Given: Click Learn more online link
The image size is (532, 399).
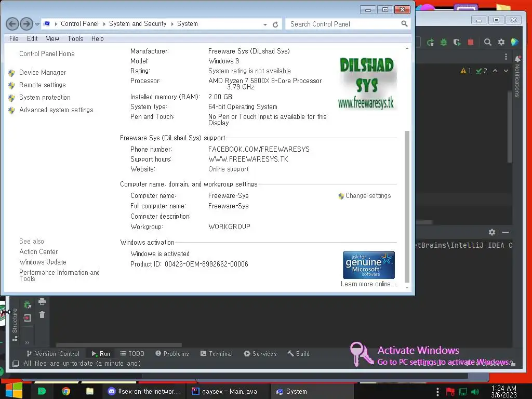Looking at the screenshot, I should 368,284.
